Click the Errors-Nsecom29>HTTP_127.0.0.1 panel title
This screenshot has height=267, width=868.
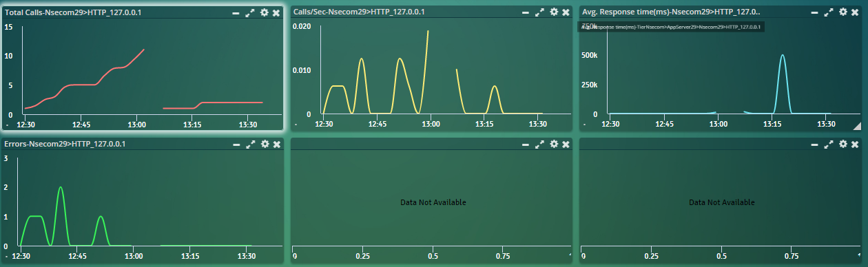(x=69, y=144)
